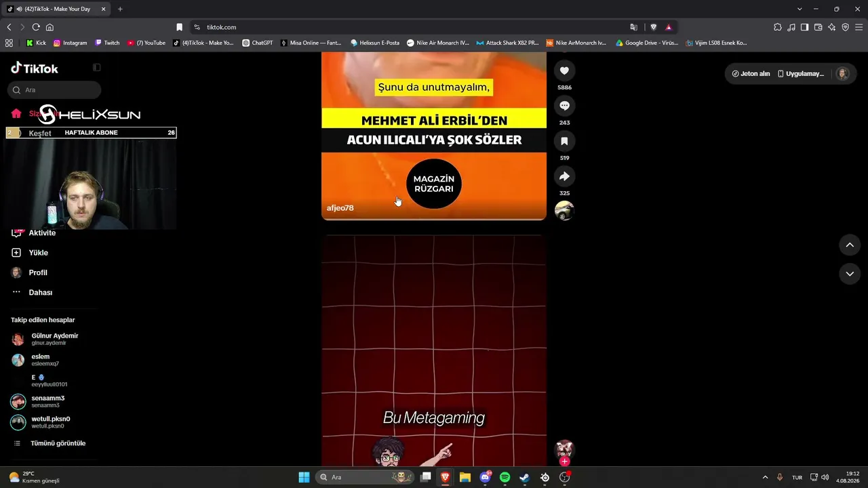The image size is (868, 488).
Task: Open Discord from the taskbar
Action: 485,477
